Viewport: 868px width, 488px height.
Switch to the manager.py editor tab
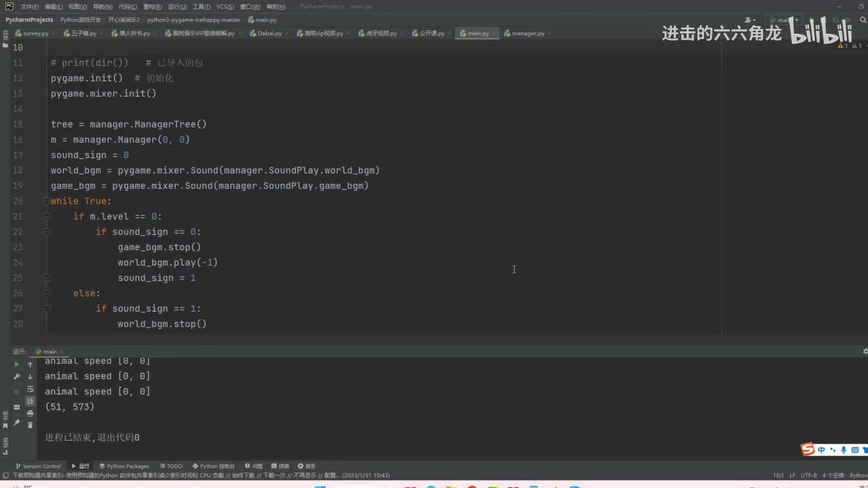coord(528,33)
